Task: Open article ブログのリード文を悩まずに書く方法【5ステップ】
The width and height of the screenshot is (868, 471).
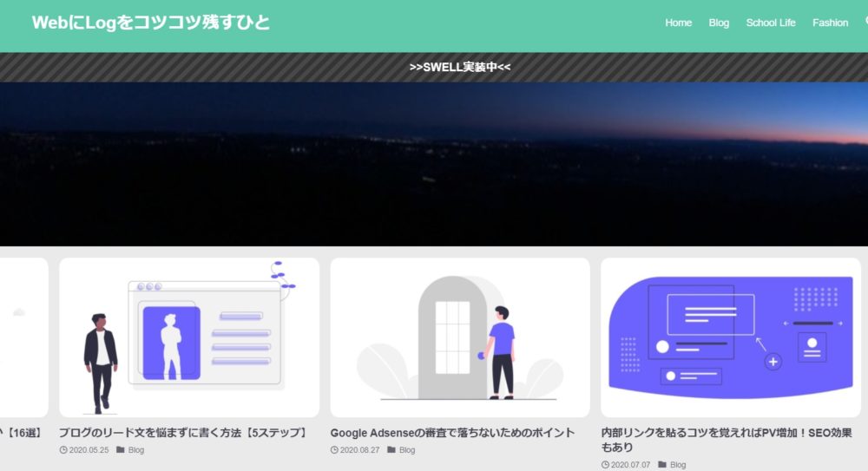Action: (184, 433)
